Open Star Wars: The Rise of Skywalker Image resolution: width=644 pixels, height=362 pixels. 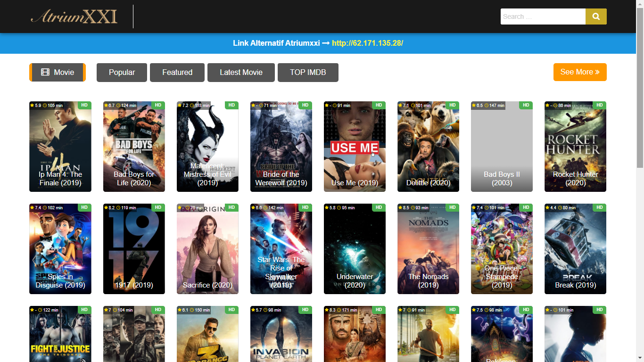click(281, 249)
